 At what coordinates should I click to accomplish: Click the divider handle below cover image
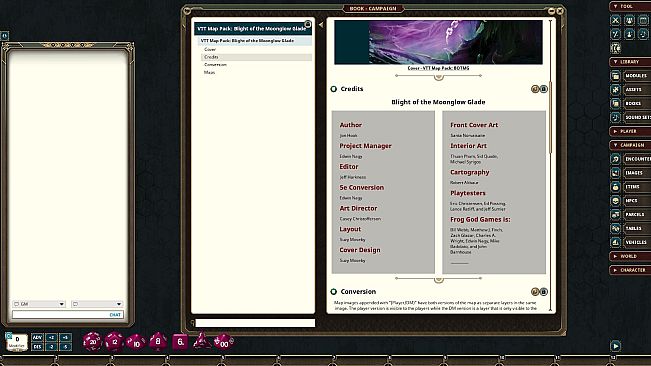(x=438, y=77)
